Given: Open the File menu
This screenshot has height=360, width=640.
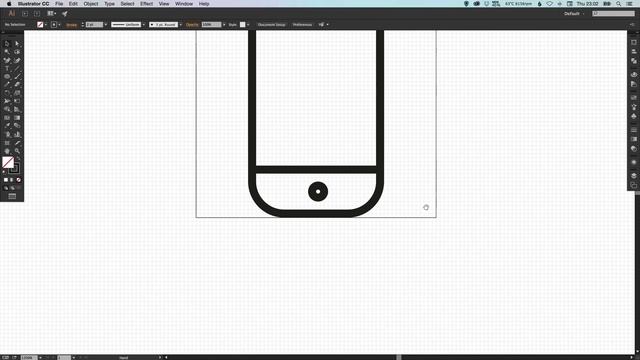Looking at the screenshot, I should (59, 4).
